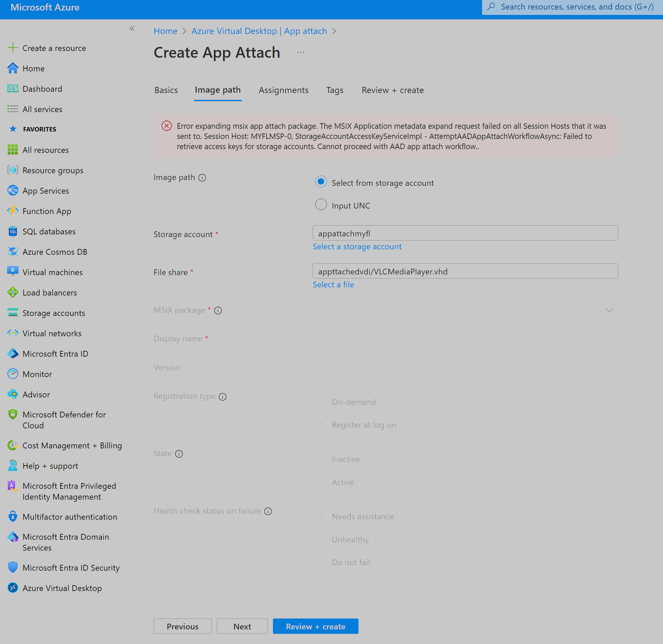Open the Cost Management + Billing icon
Image resolution: width=663 pixels, height=644 pixels.
(x=13, y=445)
